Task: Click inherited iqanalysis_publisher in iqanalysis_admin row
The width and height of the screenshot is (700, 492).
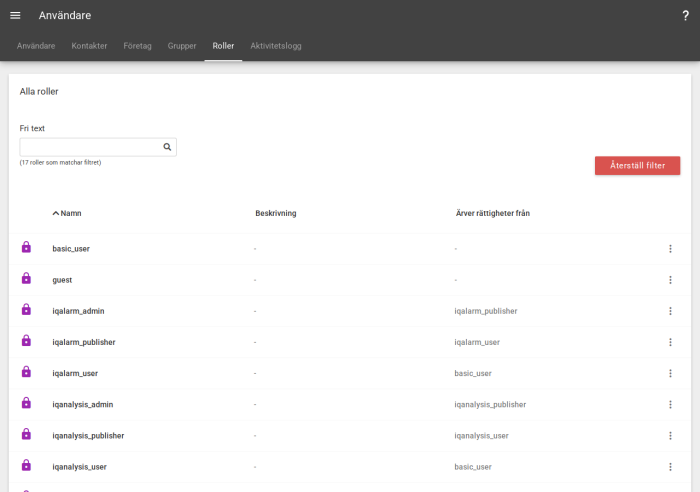Action: click(490, 404)
